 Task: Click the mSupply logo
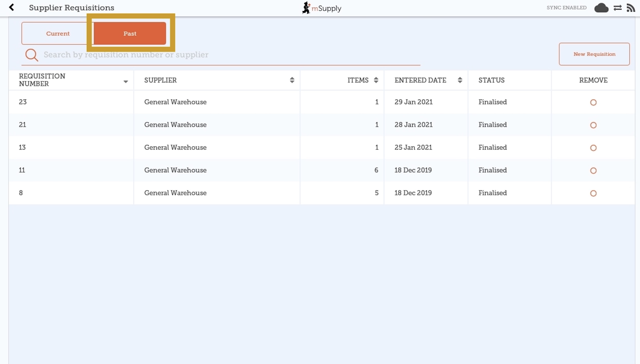(x=322, y=8)
